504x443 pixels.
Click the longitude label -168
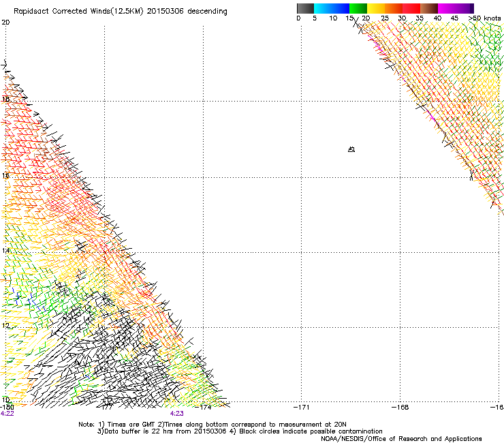pos(400,407)
